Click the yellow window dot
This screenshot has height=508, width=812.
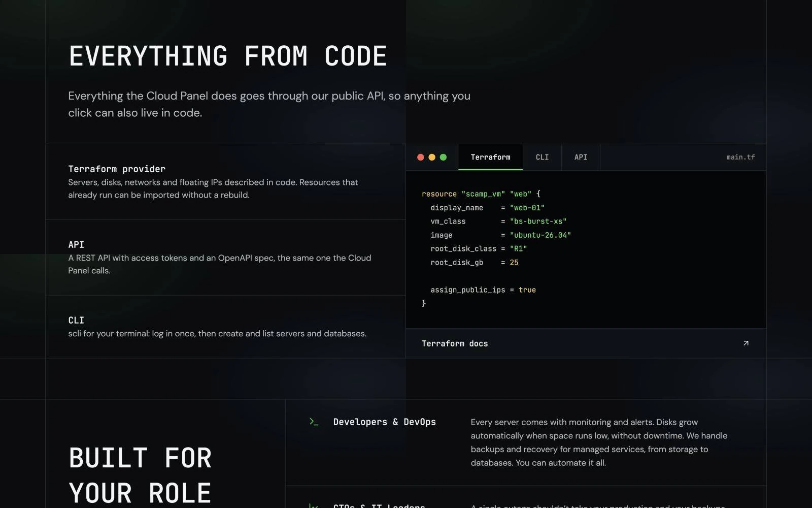[432, 157]
